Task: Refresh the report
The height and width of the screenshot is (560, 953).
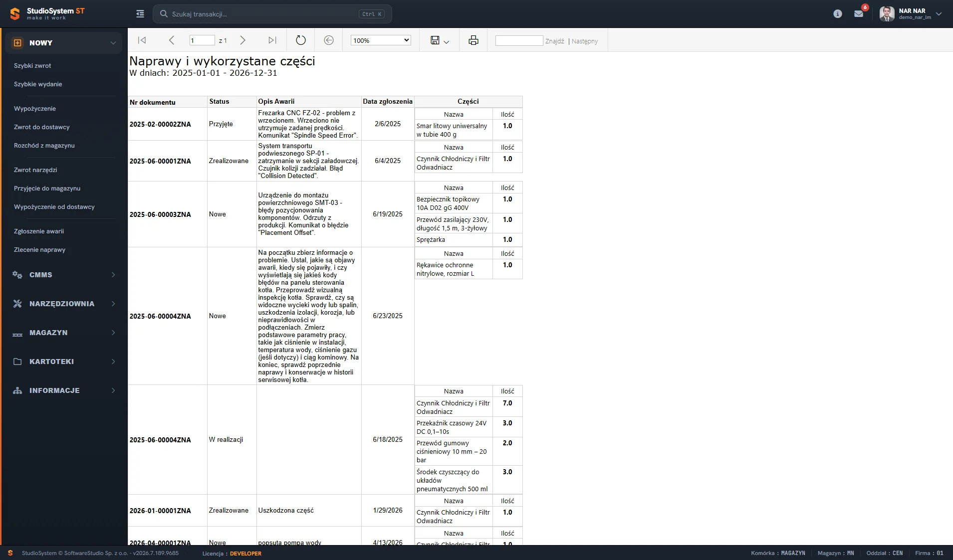Action: point(301,40)
